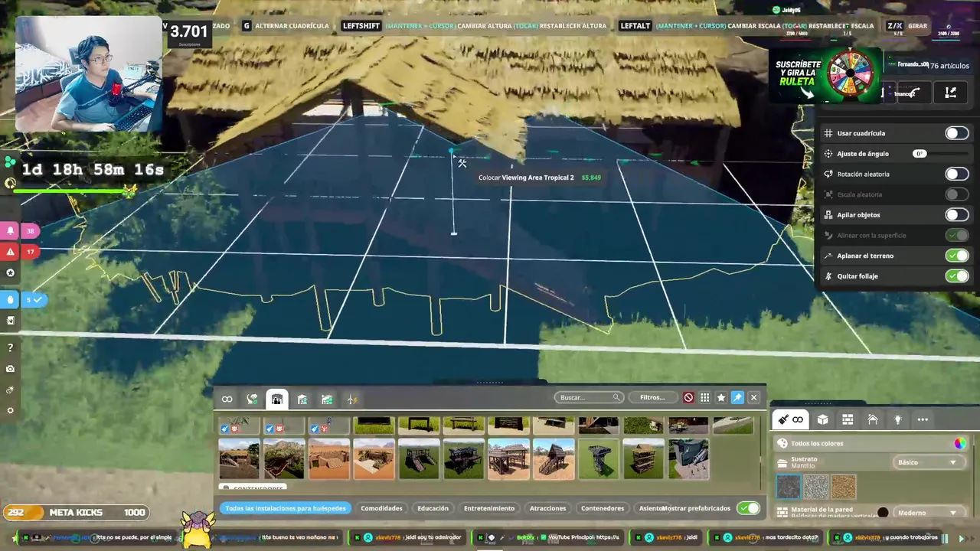Select the desert ramp structure thumbnail

pyautogui.click(x=329, y=458)
